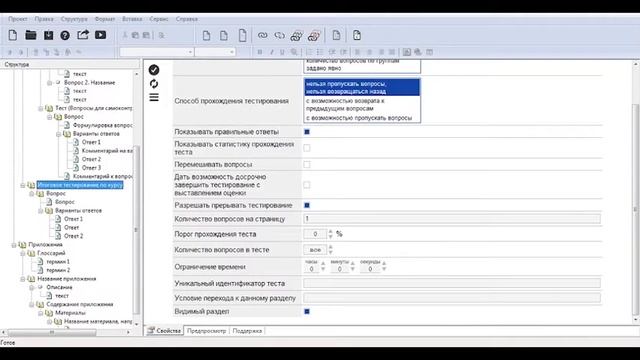The height and width of the screenshot is (360, 640).
Task: Open the 'Проект' menu
Action: tap(18, 19)
